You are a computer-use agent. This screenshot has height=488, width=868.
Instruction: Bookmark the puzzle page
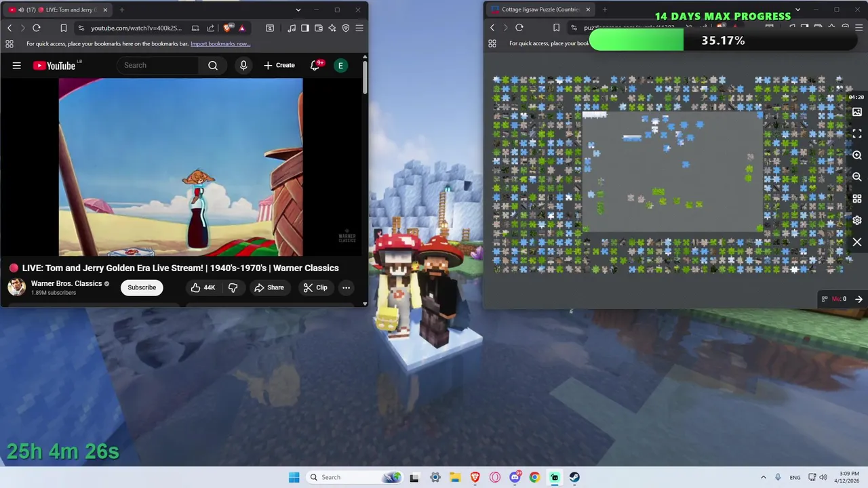coord(556,28)
